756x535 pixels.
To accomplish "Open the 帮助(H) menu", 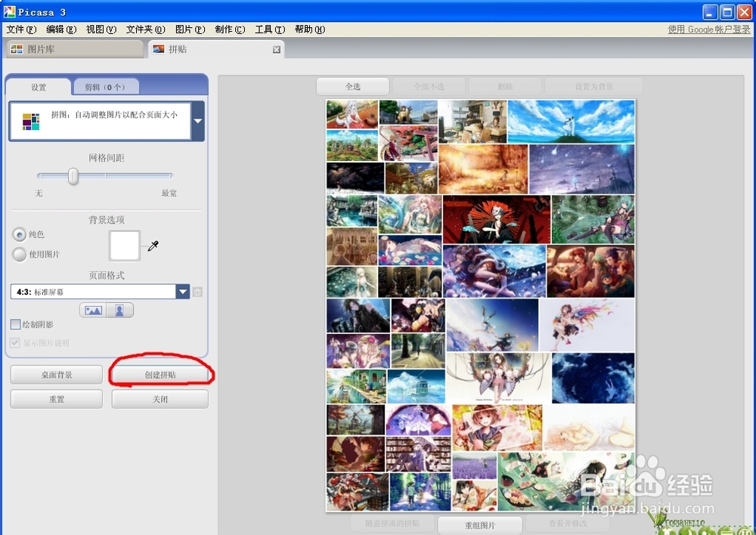I will point(310,29).
